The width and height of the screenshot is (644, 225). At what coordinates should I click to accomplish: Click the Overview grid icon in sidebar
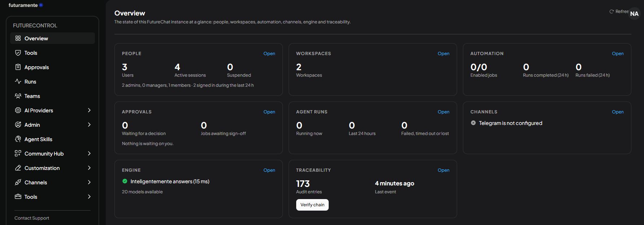pyautogui.click(x=18, y=38)
